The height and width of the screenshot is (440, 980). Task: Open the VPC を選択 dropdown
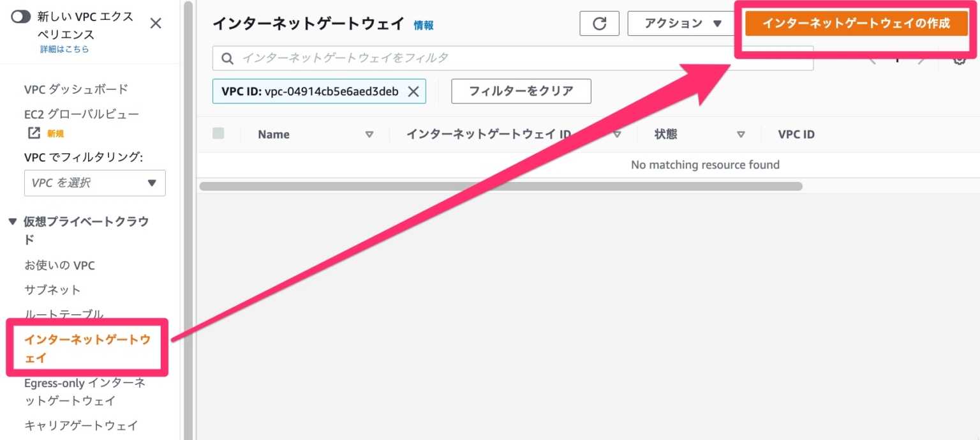pos(94,183)
